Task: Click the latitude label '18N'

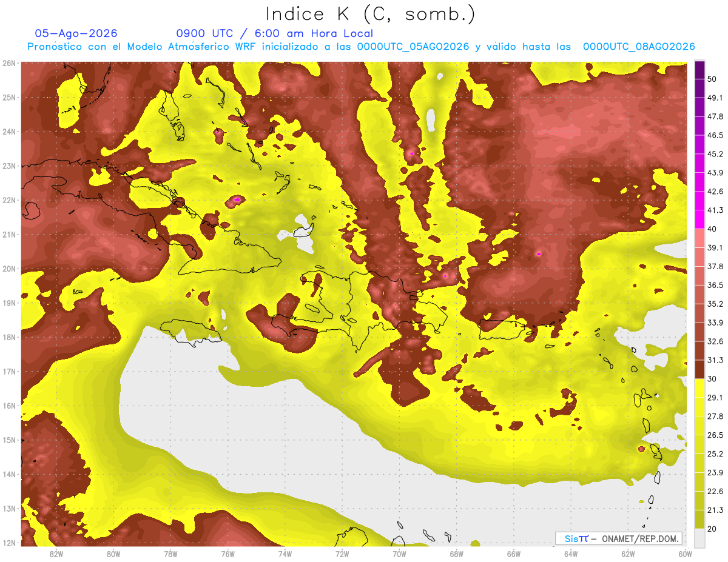Action: [x=9, y=337]
